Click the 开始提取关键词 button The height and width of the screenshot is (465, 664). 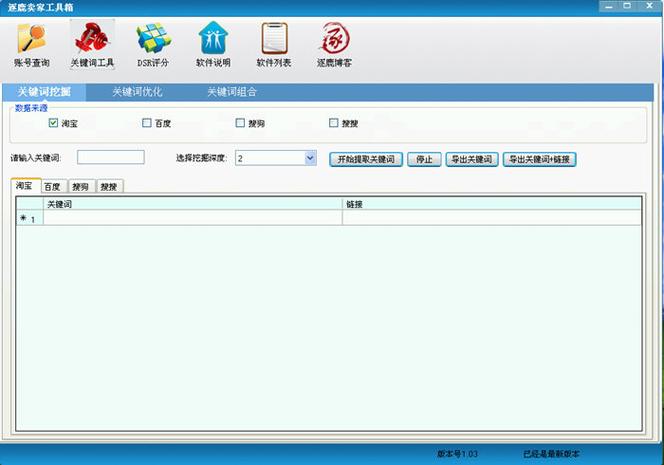pos(366,159)
